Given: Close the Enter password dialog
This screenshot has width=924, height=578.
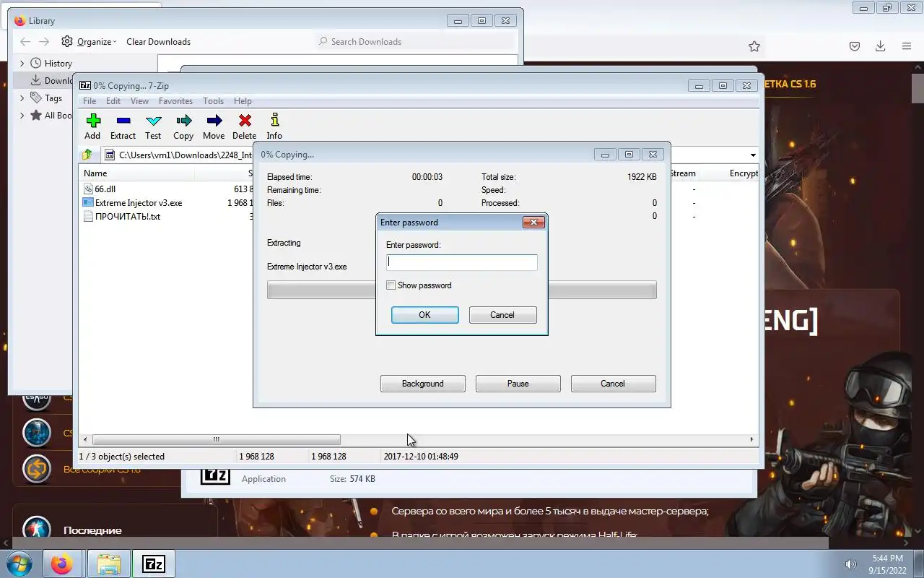Looking at the screenshot, I should coord(533,222).
